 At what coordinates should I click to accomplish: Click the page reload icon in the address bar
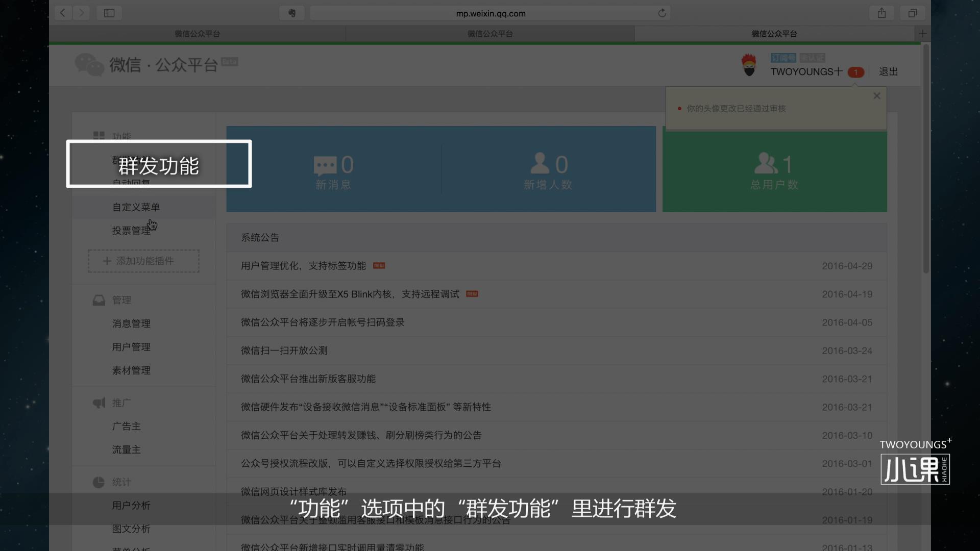point(662,13)
